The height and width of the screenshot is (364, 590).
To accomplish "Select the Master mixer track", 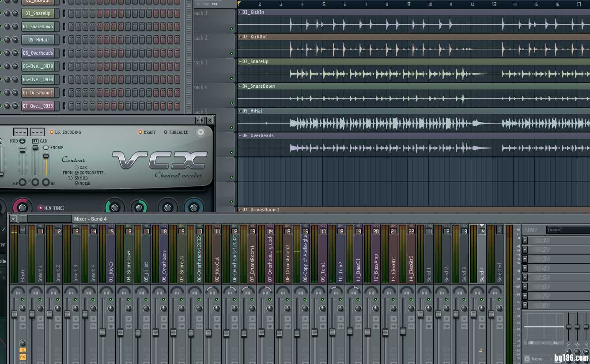I will pyautogui.click(x=22, y=254).
